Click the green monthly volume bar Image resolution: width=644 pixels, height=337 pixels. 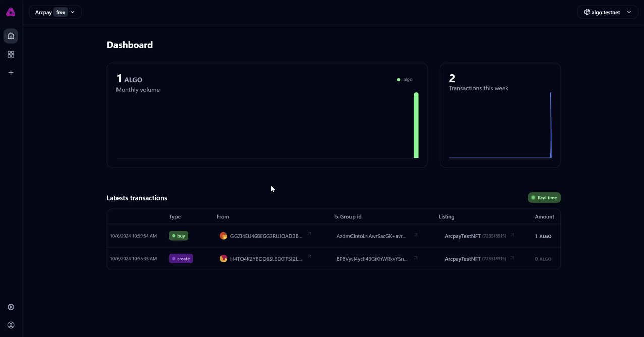pos(416,126)
